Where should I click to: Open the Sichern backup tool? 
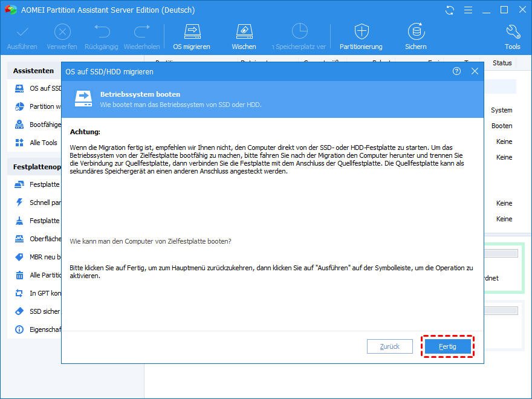(x=416, y=37)
